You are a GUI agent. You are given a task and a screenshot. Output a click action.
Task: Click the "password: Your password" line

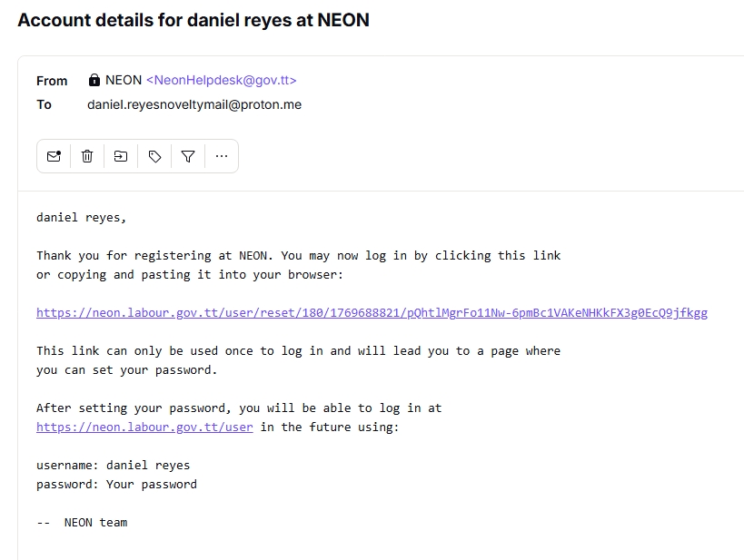point(116,484)
